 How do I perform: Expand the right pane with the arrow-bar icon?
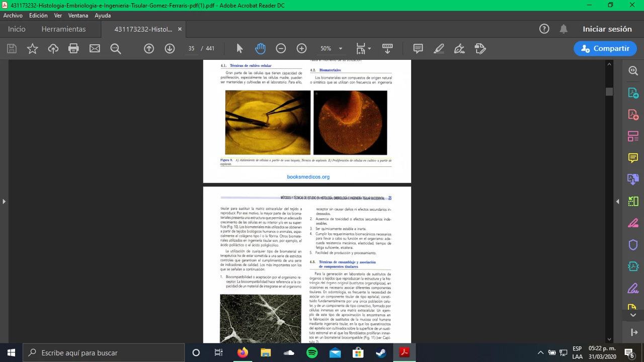pyautogui.click(x=634, y=332)
